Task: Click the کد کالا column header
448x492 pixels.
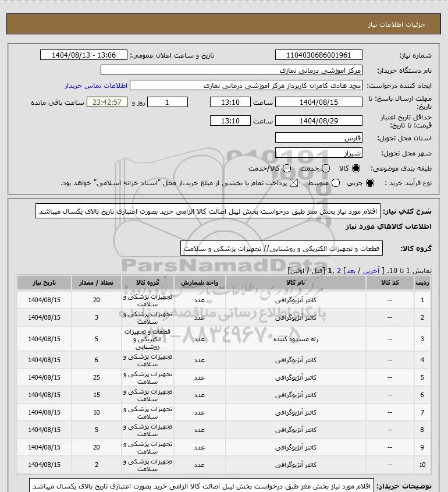Action: point(390,282)
